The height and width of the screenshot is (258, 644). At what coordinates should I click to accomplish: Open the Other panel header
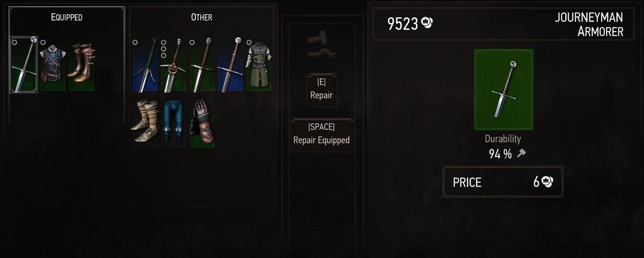(202, 17)
